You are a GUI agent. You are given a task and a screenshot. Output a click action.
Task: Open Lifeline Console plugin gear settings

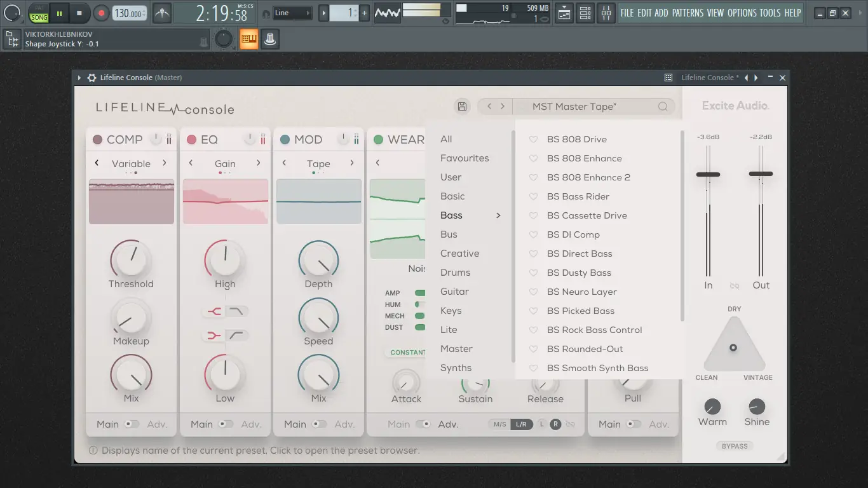tap(92, 78)
